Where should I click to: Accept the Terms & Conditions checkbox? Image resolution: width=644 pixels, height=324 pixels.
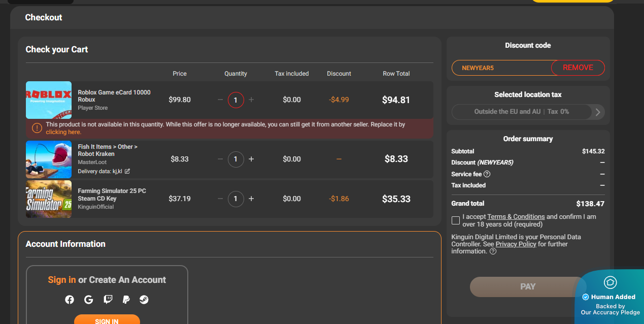[x=456, y=220]
